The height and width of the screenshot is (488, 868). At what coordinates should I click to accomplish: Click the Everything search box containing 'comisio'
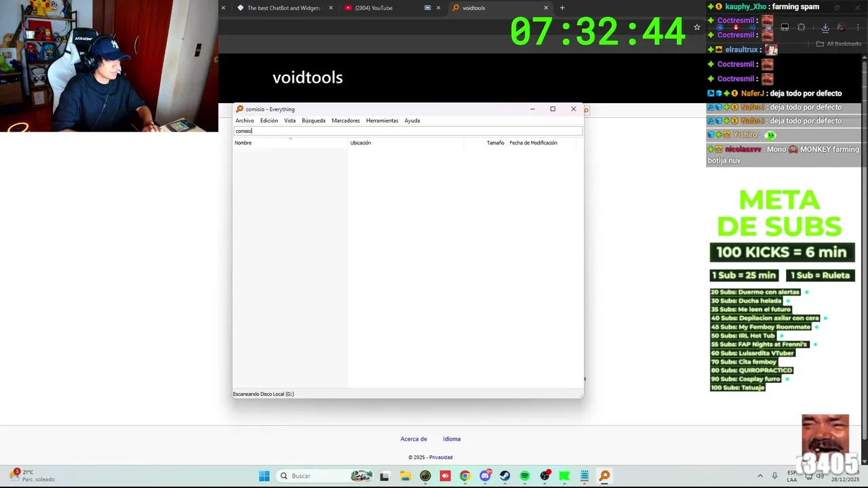click(x=408, y=131)
